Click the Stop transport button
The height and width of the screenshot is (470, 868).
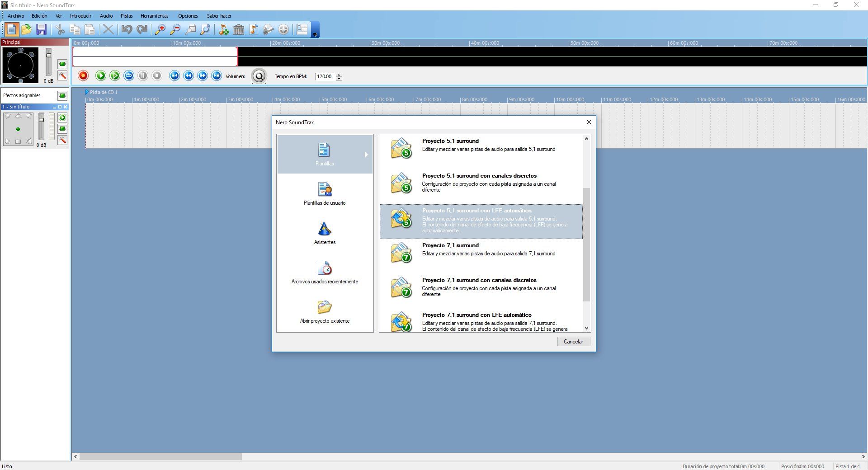157,75
